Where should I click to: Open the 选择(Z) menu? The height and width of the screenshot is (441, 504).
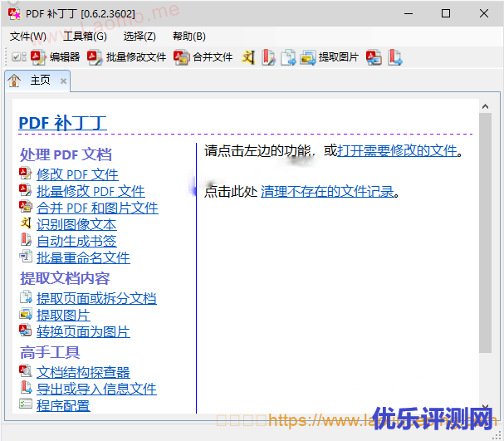pyautogui.click(x=139, y=37)
